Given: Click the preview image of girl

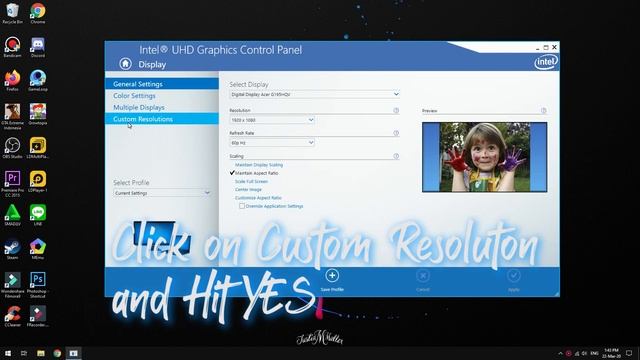Looking at the screenshot, I should click(484, 157).
